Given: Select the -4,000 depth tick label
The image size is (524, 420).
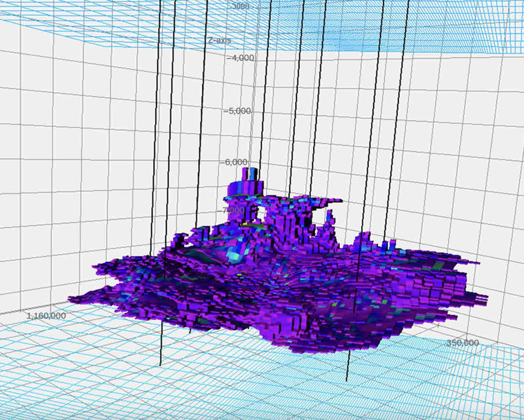Looking at the screenshot, I should point(241,58).
